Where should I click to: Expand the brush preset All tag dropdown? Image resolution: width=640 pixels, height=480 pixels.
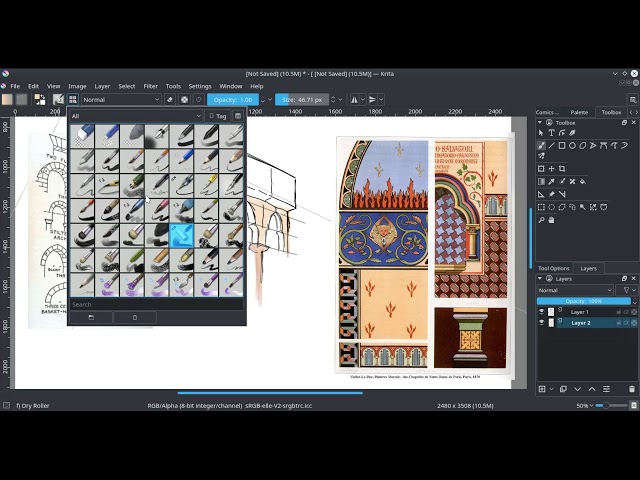(136, 116)
